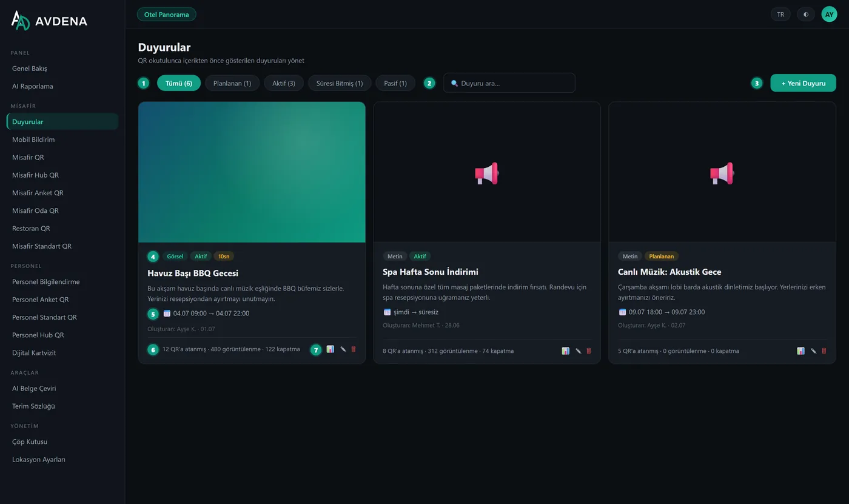Viewport: 849px width, 504px height.
Task: Click calendar icon beside 09.07 18:00 date range
Action: coord(623,312)
